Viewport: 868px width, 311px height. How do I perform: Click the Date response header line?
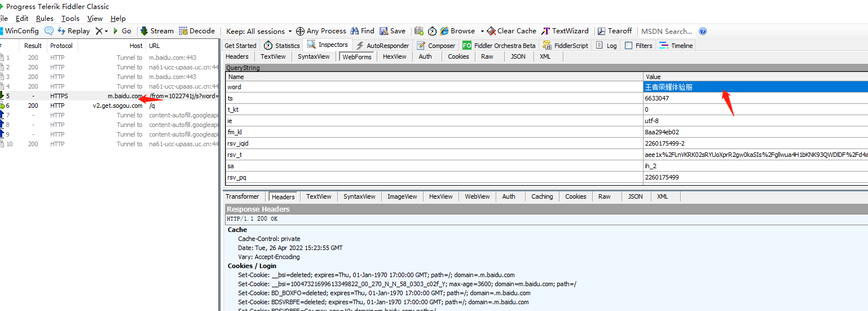[x=290, y=248]
